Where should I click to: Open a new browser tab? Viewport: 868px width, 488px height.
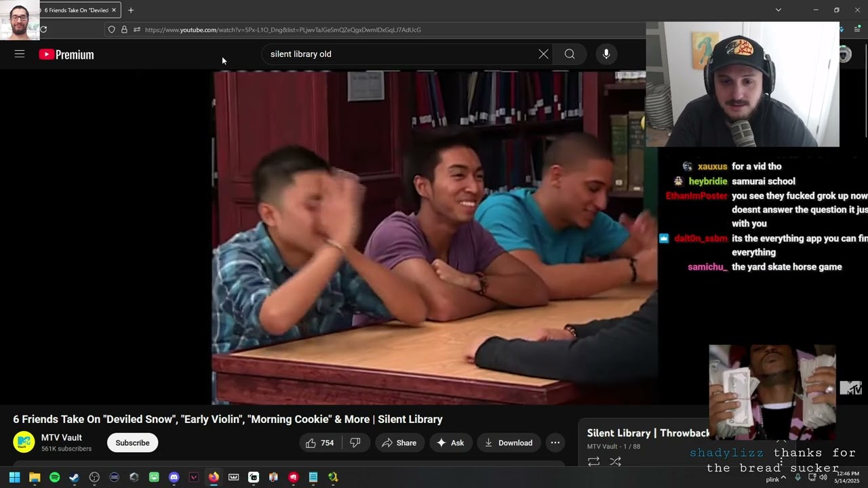point(131,10)
